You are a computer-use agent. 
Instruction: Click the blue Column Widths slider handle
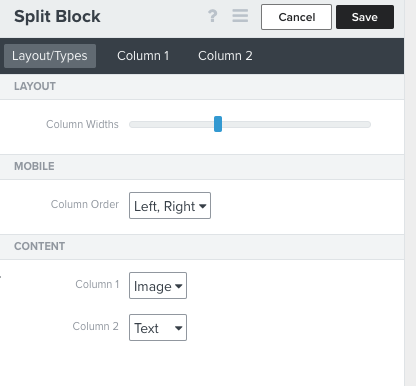pyautogui.click(x=218, y=124)
